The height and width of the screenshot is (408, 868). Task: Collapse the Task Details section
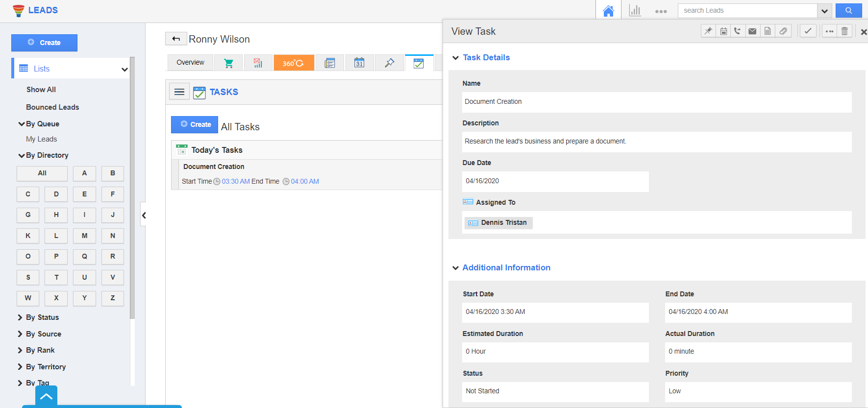click(456, 58)
